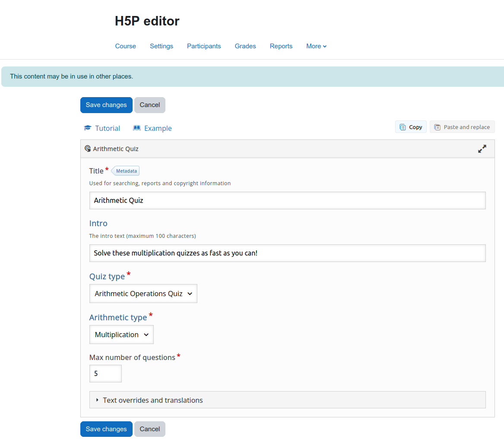Click the Copy button
This screenshot has width=504, height=439.
[411, 127]
